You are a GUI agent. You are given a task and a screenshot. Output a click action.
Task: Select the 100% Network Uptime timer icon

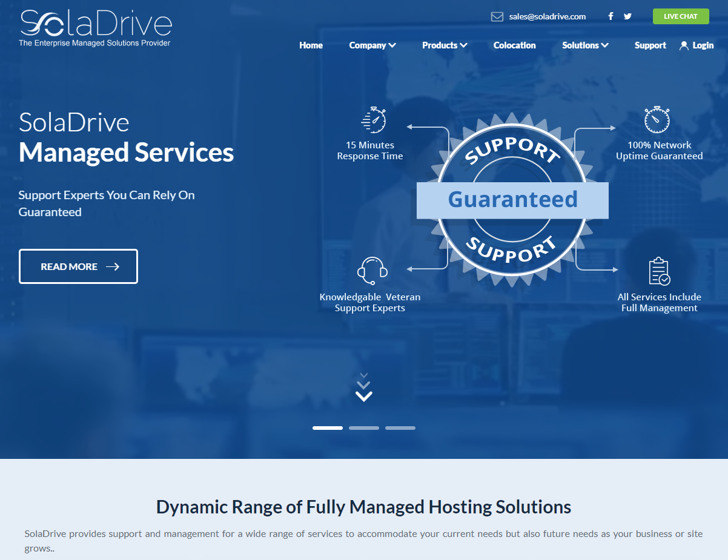click(x=657, y=120)
